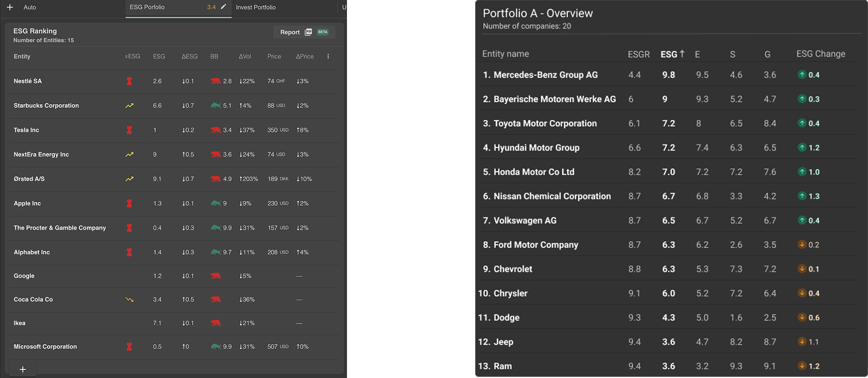This screenshot has height=378, width=868.
Task: Click the BETA badge on Report button
Action: click(322, 32)
